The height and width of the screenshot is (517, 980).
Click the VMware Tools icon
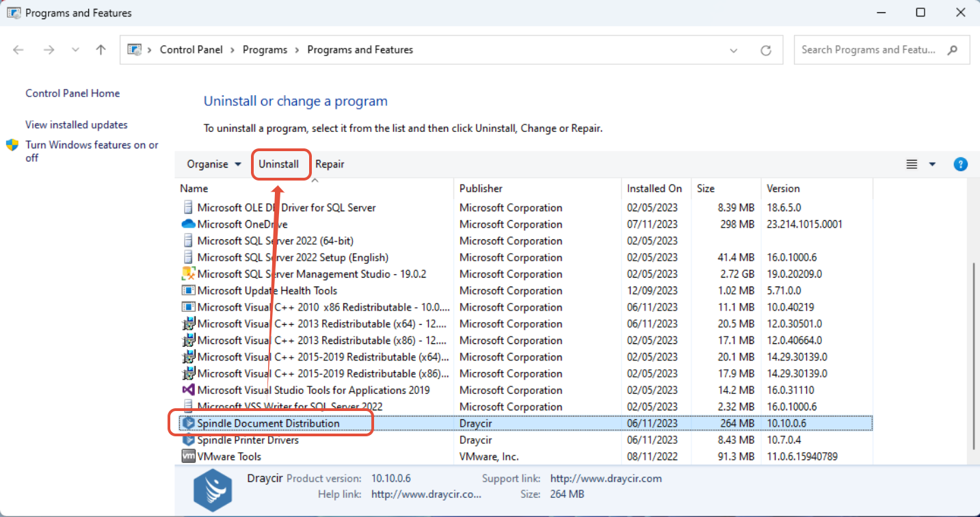[189, 456]
